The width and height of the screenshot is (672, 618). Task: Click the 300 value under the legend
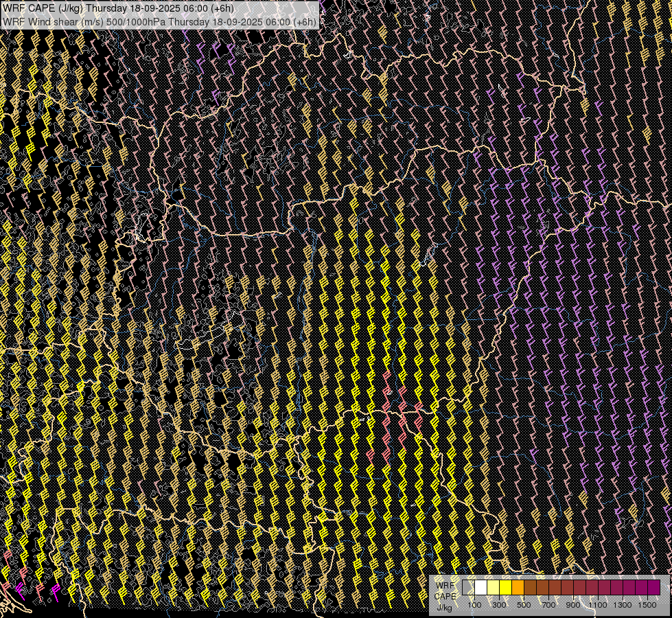[499, 605]
